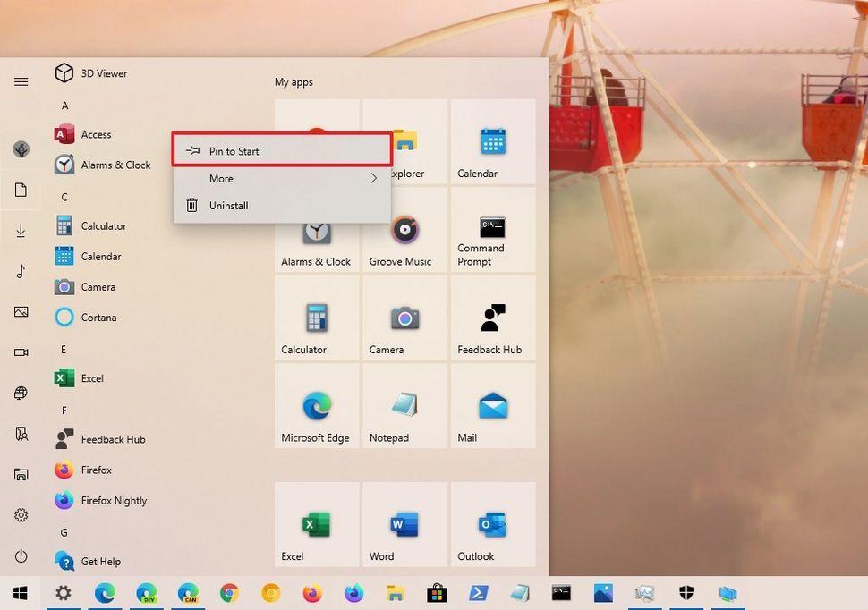Open the Calculator tile
The image size is (868, 610).
point(317,318)
